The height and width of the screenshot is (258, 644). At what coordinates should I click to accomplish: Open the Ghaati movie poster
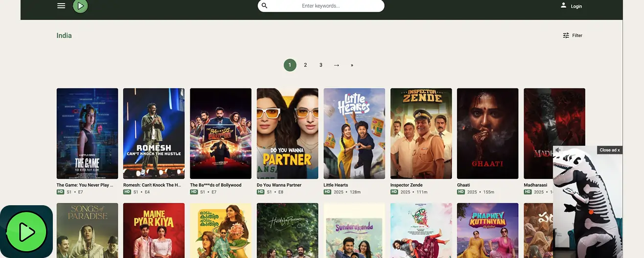coord(487,133)
